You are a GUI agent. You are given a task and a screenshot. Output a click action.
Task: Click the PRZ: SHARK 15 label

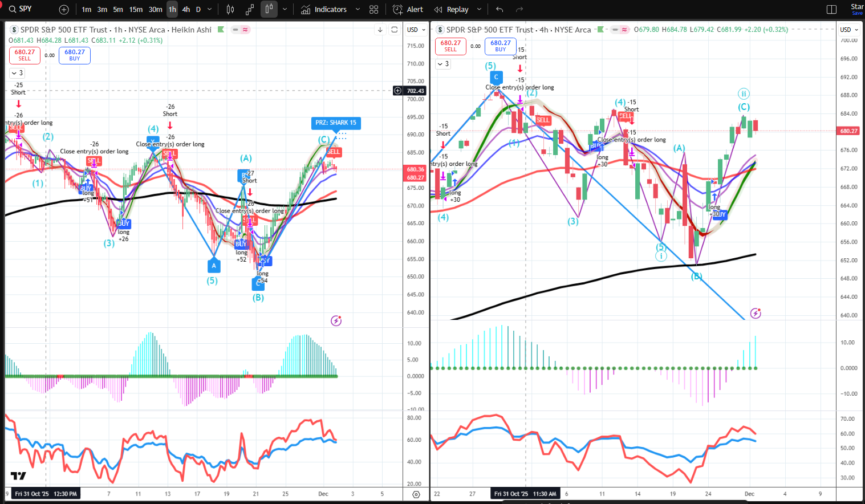(336, 123)
